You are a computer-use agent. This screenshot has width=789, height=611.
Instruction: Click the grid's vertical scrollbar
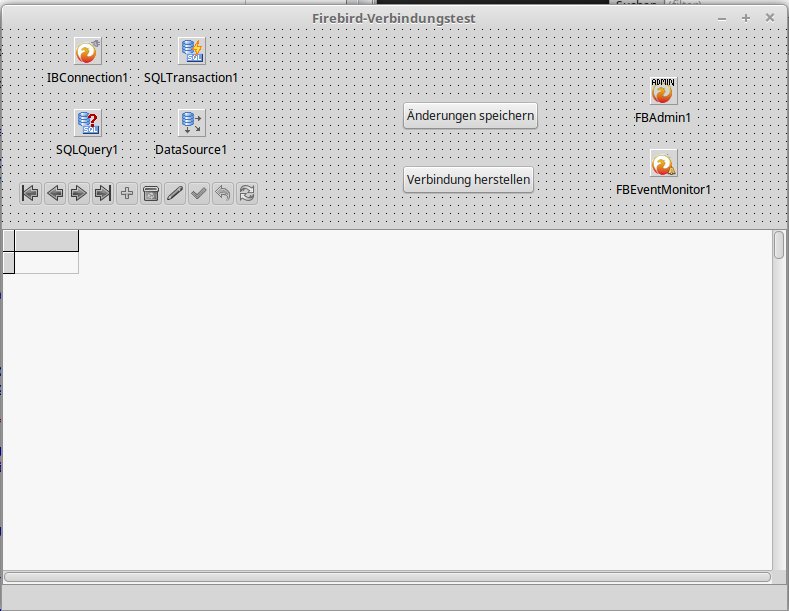[779, 400]
